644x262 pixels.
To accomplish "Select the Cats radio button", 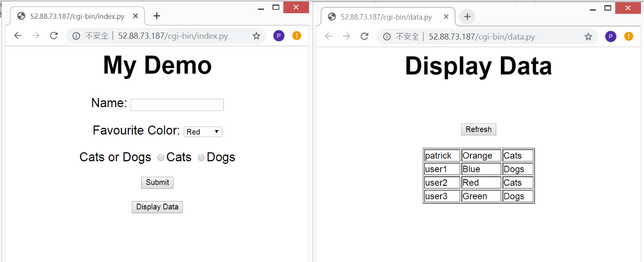I will [161, 157].
